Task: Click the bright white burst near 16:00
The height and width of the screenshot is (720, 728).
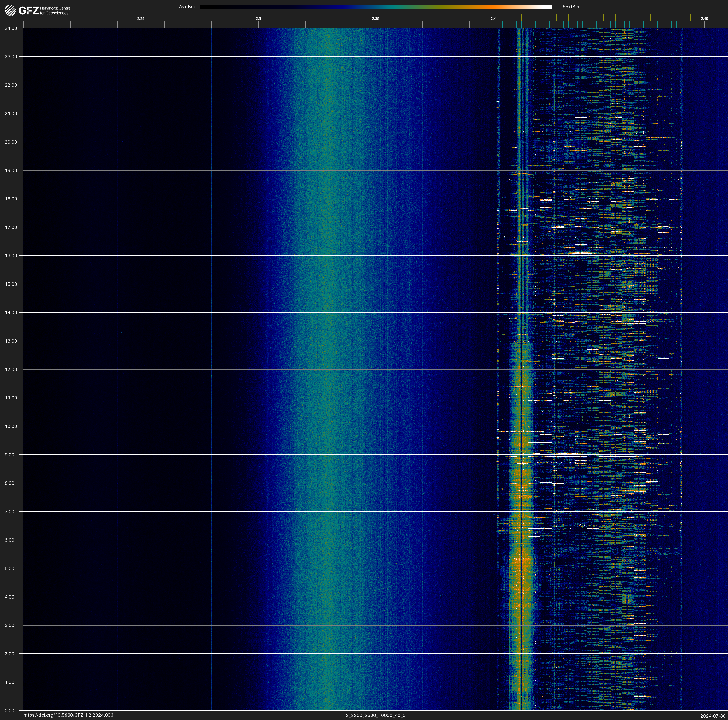Action: [580, 253]
